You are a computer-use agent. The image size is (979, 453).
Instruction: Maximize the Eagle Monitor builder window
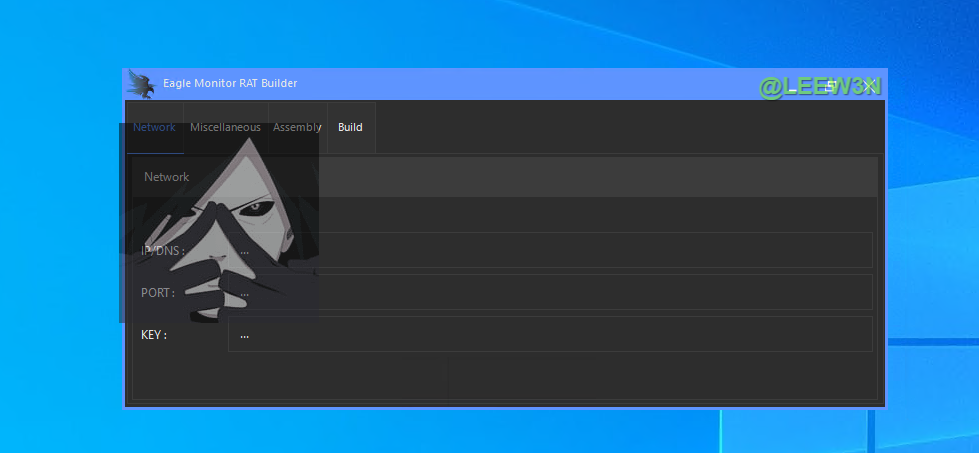[x=831, y=86]
